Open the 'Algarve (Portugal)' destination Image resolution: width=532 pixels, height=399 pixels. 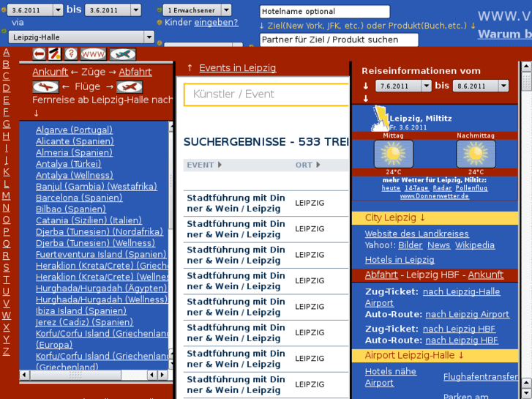click(x=75, y=130)
